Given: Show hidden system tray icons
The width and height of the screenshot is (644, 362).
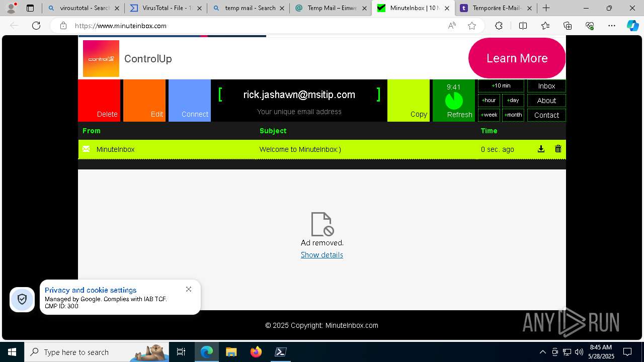Looking at the screenshot, I should tap(542, 352).
